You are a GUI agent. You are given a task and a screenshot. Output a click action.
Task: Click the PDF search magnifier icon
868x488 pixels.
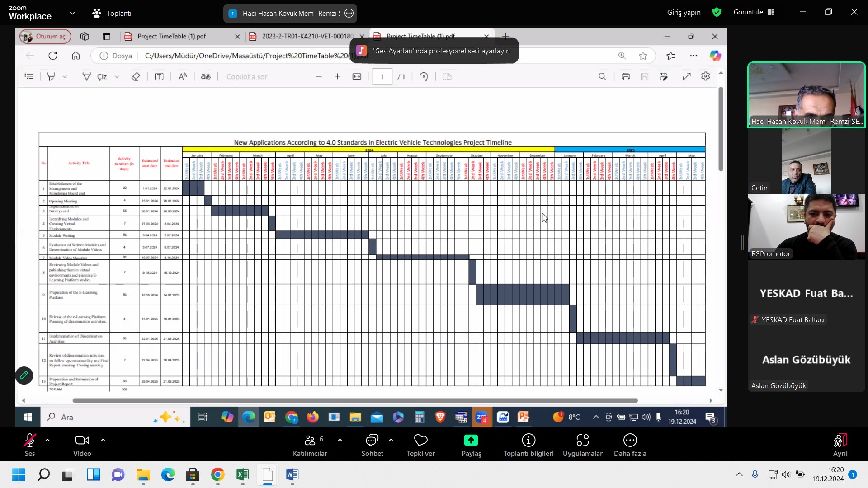click(602, 77)
